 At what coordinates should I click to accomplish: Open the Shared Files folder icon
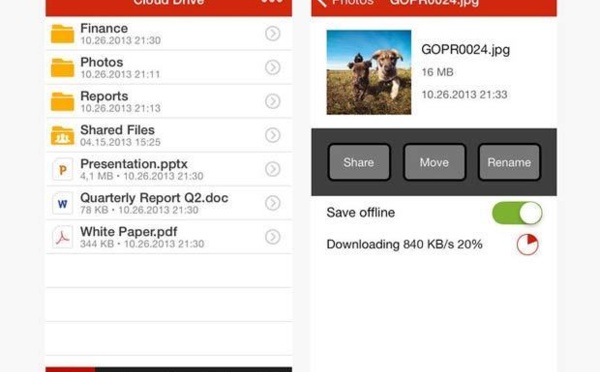62,135
